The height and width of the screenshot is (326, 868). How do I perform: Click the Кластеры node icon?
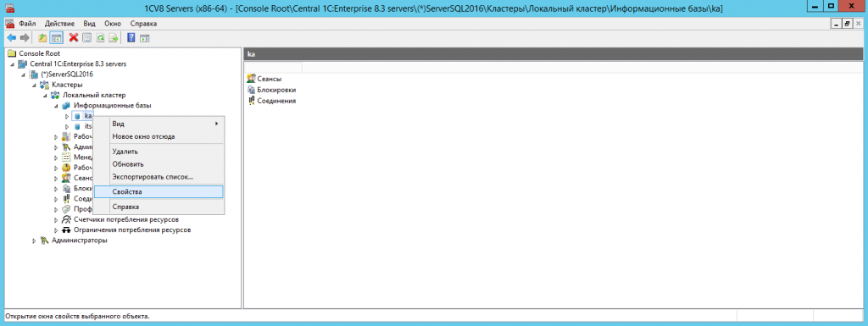45,85
